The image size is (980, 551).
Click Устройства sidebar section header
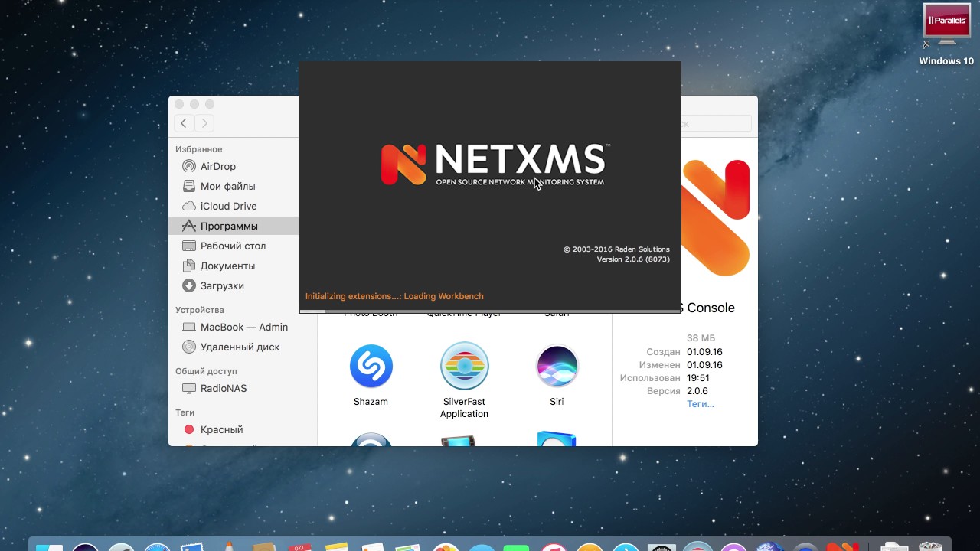pos(200,310)
